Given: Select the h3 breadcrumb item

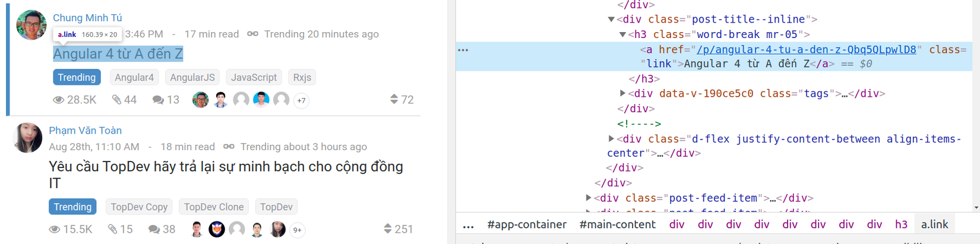Looking at the screenshot, I should pos(901,224).
